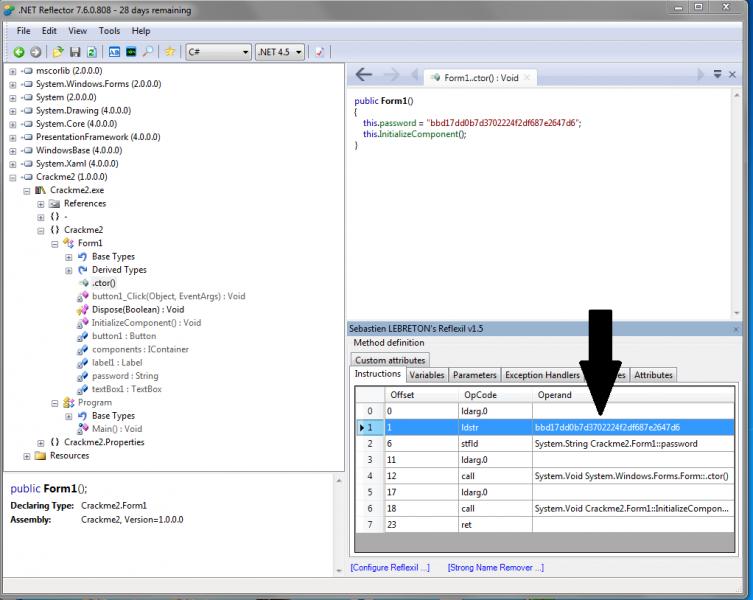Viewport: 753px width, 600px height.
Task: Open the Help menu
Action: point(141,31)
